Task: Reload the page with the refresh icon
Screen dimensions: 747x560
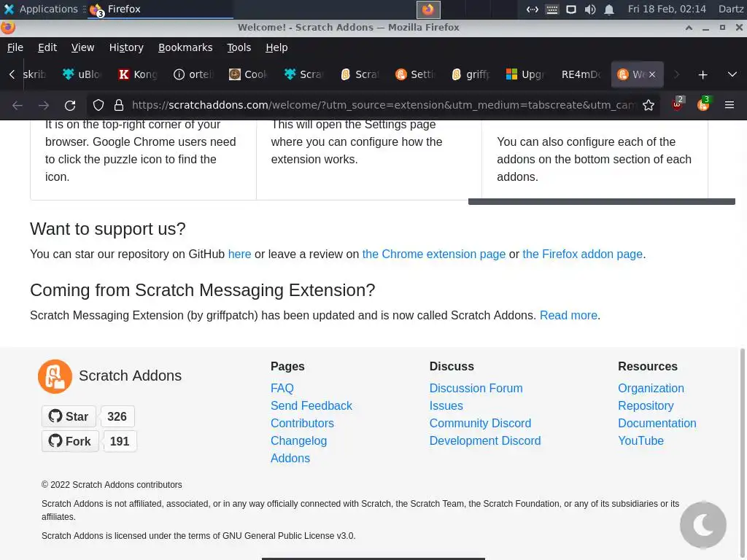Action: tap(70, 105)
